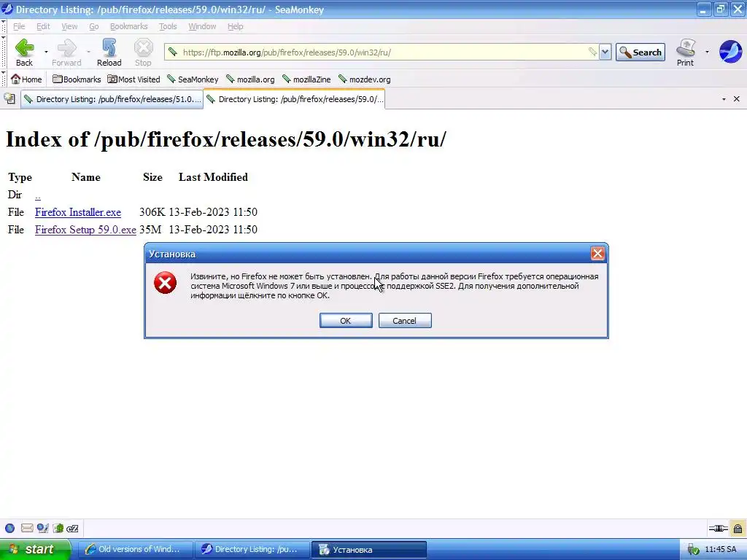Expand the URL bar history dropdown
The height and width of the screenshot is (560, 747).
[605, 52]
